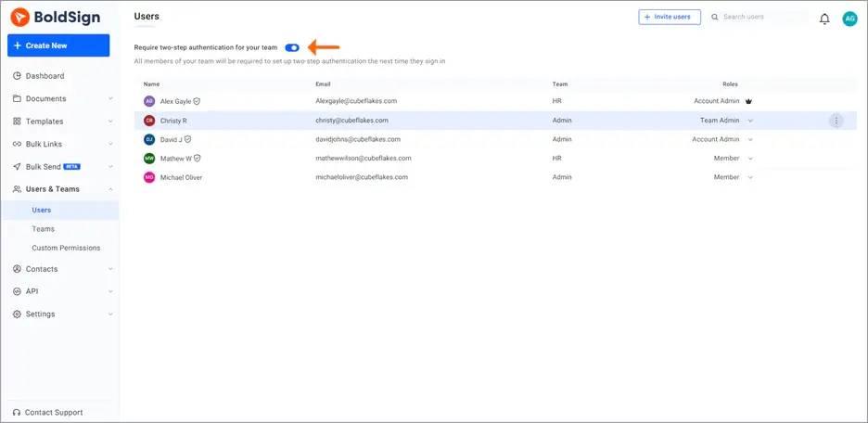868x423 pixels.
Task: Click the Dashboard icon in sidebar
Action: coord(17,76)
